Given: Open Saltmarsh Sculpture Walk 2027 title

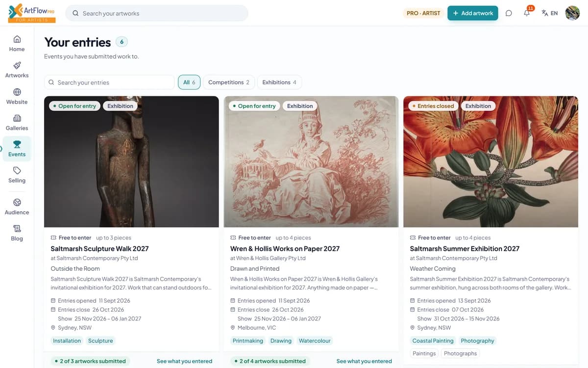Looking at the screenshot, I should (x=99, y=249).
